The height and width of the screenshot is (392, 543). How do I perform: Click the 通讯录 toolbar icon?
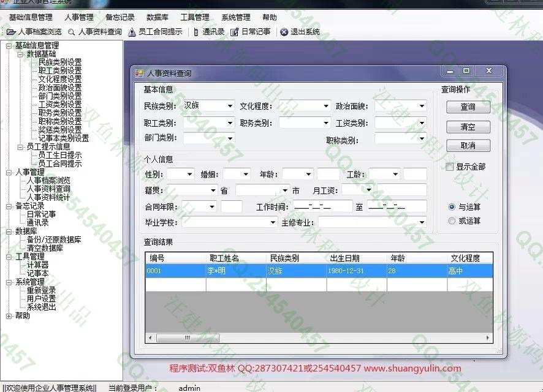point(196,32)
